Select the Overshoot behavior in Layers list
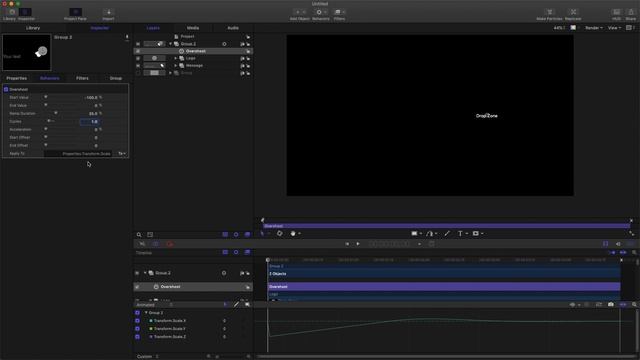 point(194,51)
